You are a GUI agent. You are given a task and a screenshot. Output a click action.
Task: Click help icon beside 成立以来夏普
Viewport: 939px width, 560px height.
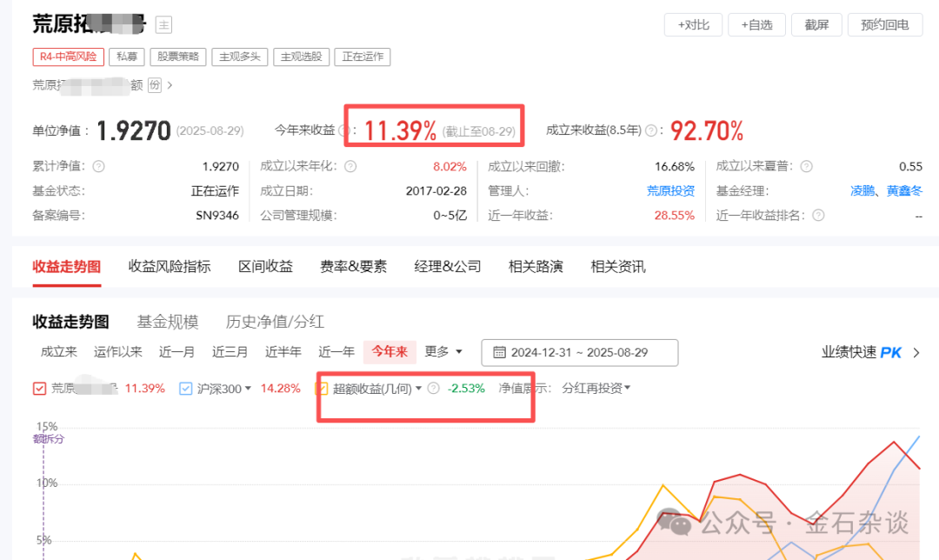coord(807,166)
